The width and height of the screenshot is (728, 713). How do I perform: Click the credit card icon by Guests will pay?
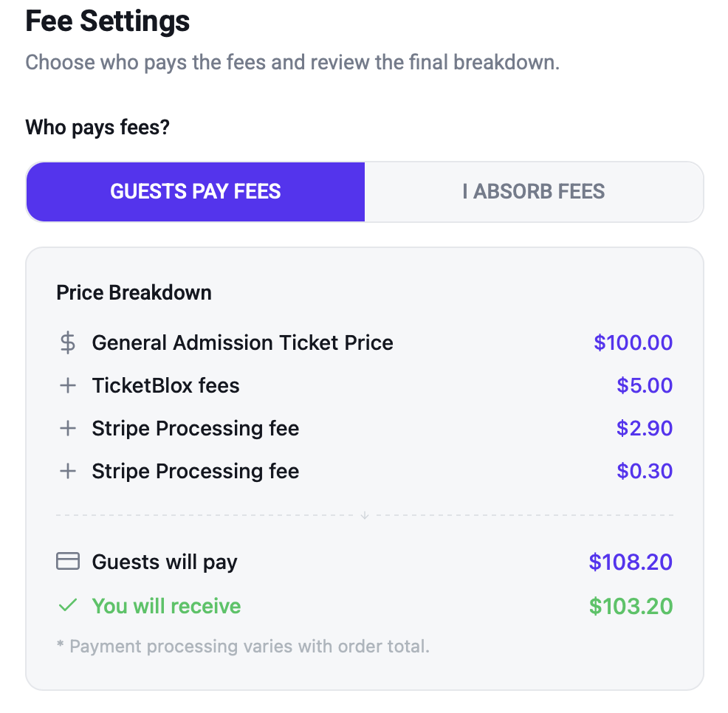[68, 561]
